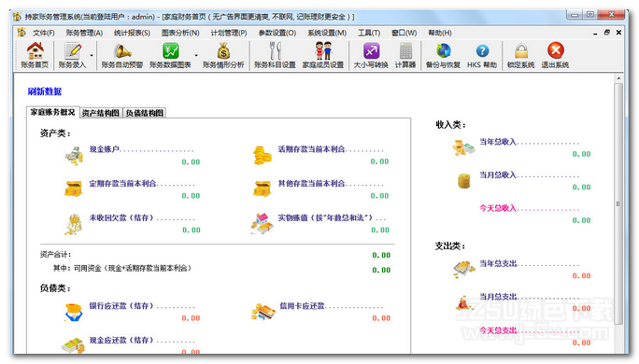Click the 其他存款当前本利合 label
The width and height of the screenshot is (639, 364).
pos(311,183)
